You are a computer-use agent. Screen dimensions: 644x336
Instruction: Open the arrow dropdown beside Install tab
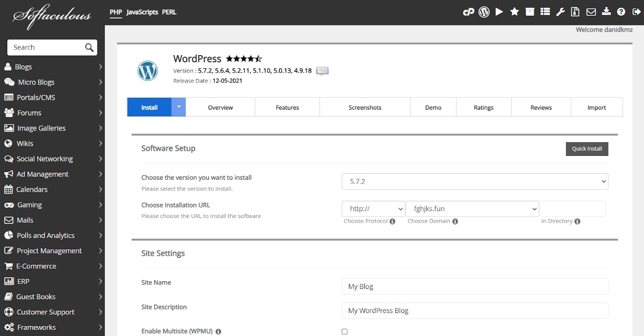pyautogui.click(x=179, y=107)
